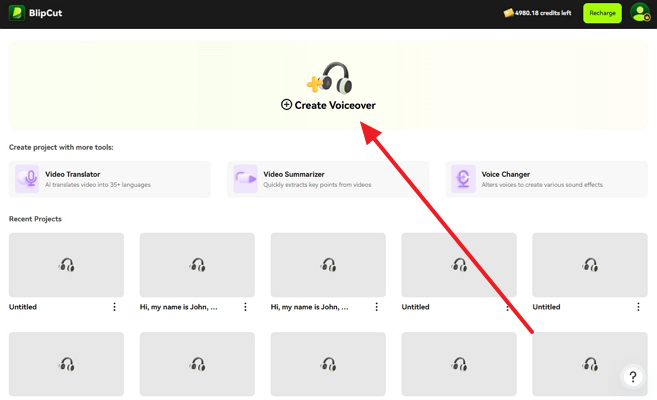Open the user account avatar
657x400 pixels.
point(640,13)
